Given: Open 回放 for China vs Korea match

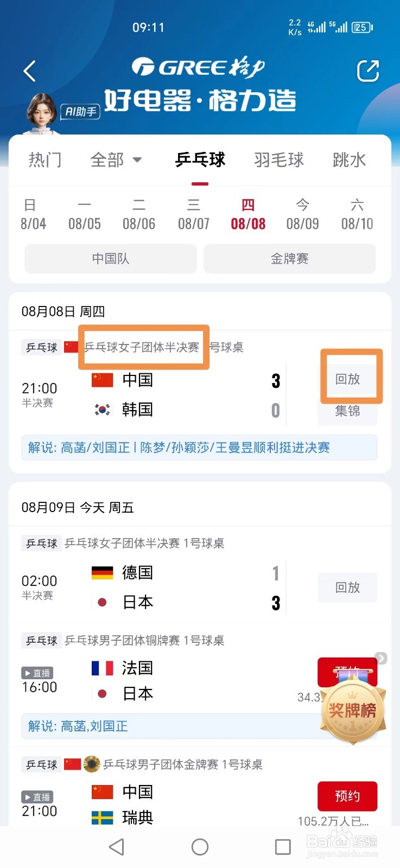Looking at the screenshot, I should tap(347, 379).
